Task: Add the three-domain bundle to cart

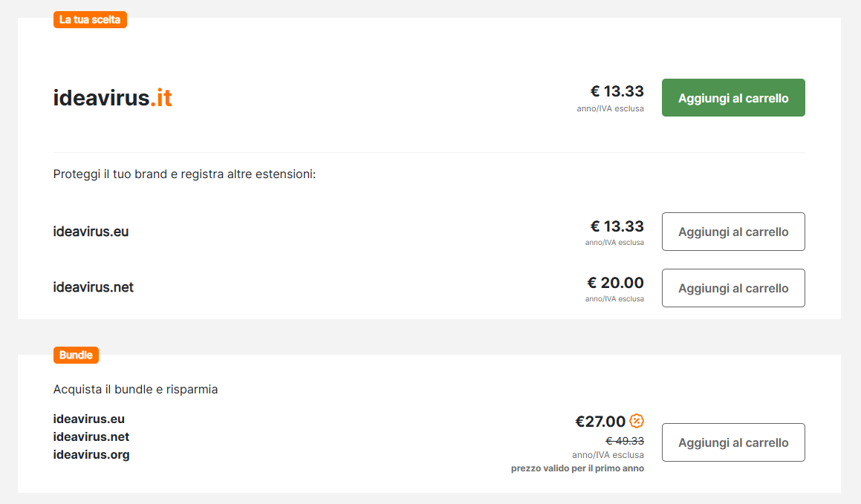Action: (x=733, y=442)
